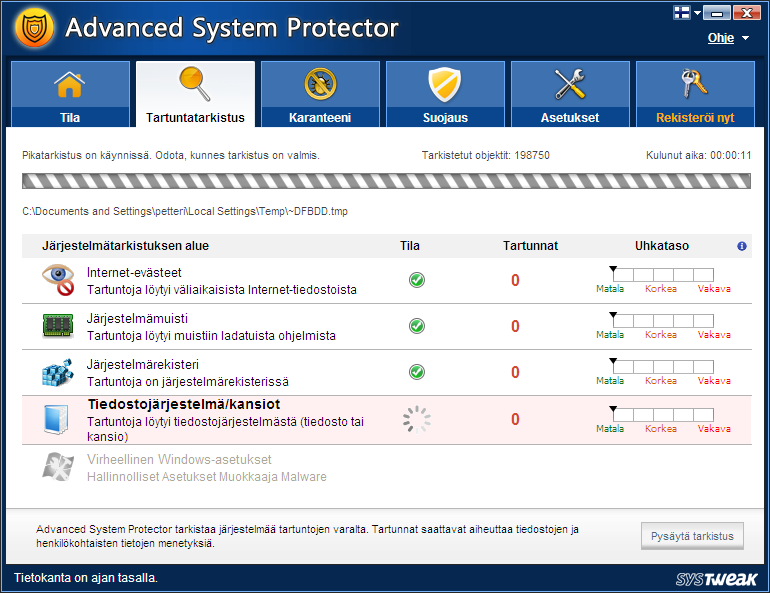The width and height of the screenshot is (770, 593).
Task: Click the Uhkataso info icon
Action: (742, 246)
